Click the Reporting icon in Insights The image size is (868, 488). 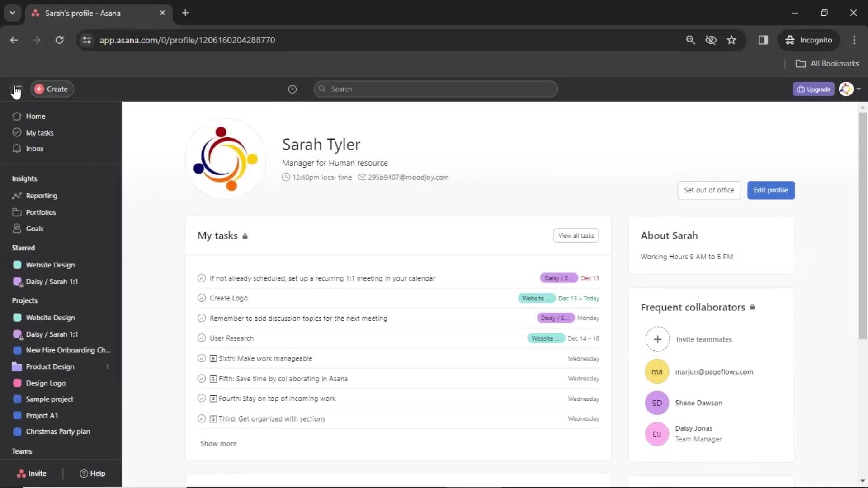[x=16, y=196]
